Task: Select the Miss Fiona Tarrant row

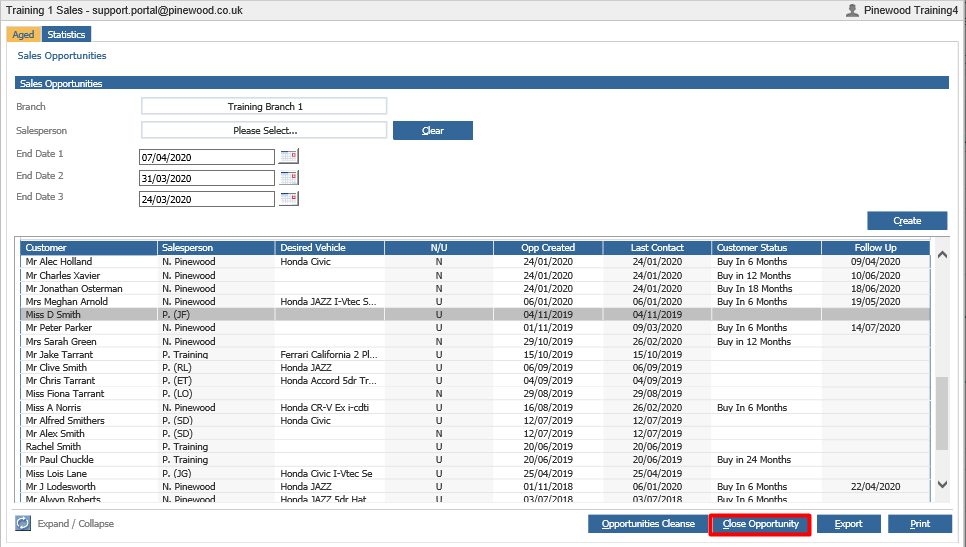Action: 475,394
